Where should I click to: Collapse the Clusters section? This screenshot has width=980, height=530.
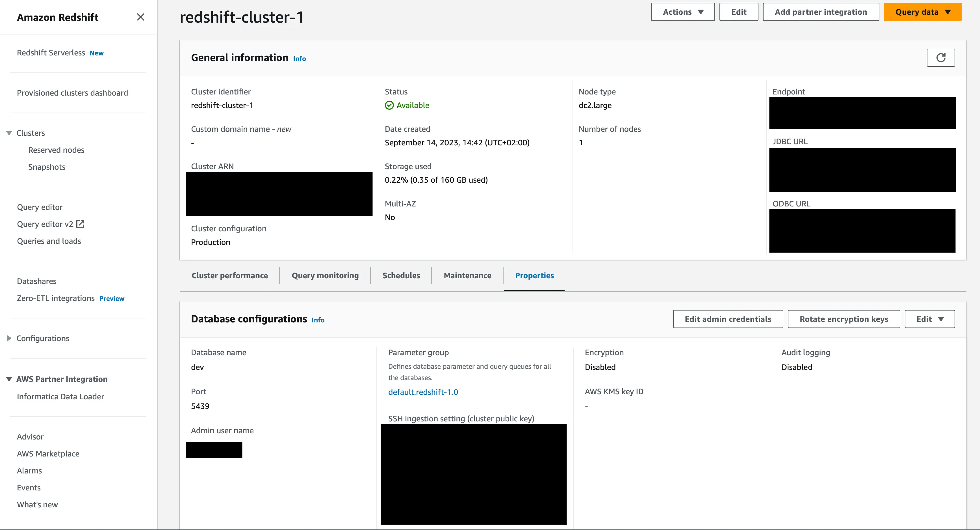tap(8, 132)
